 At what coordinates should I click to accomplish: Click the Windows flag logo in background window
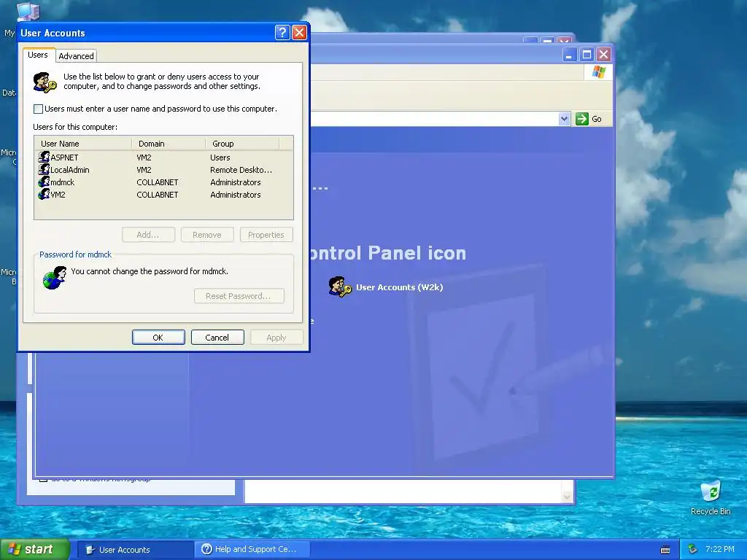(x=598, y=72)
